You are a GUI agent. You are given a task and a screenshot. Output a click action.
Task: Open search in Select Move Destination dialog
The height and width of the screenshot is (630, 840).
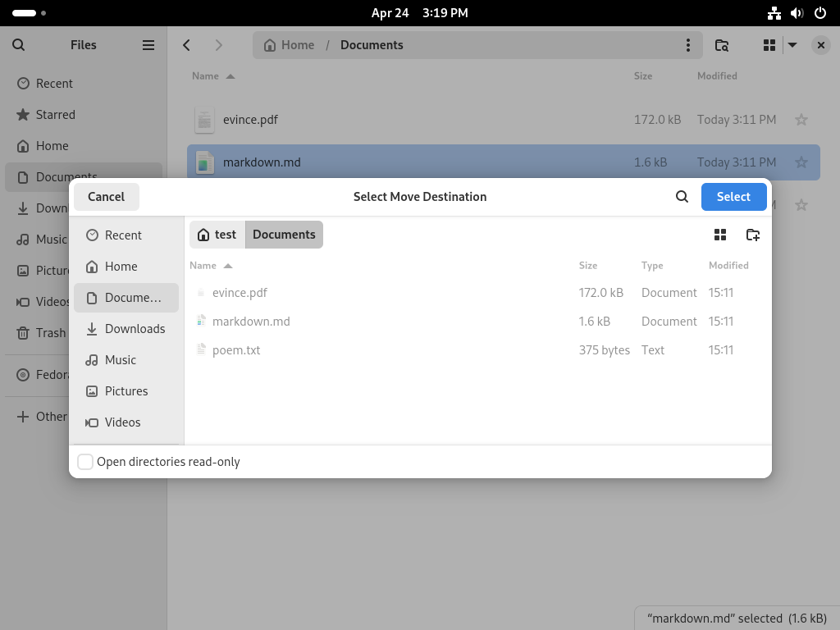(x=682, y=197)
